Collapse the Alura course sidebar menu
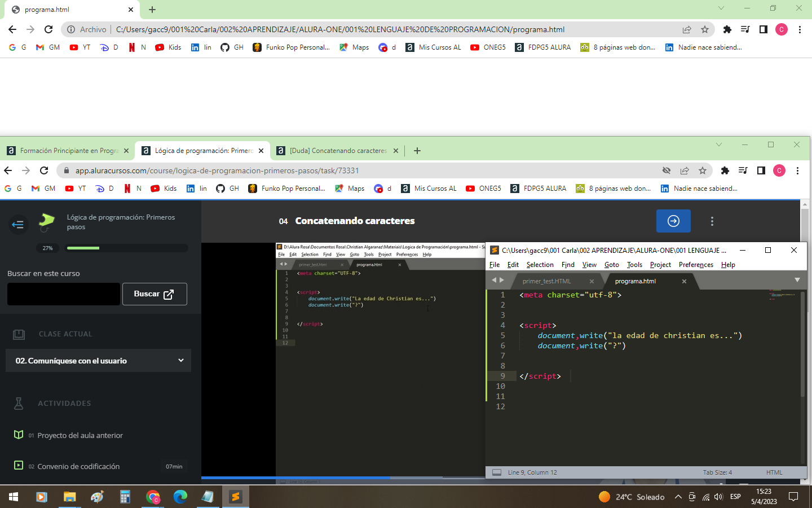This screenshot has height=508, width=812. (17, 225)
